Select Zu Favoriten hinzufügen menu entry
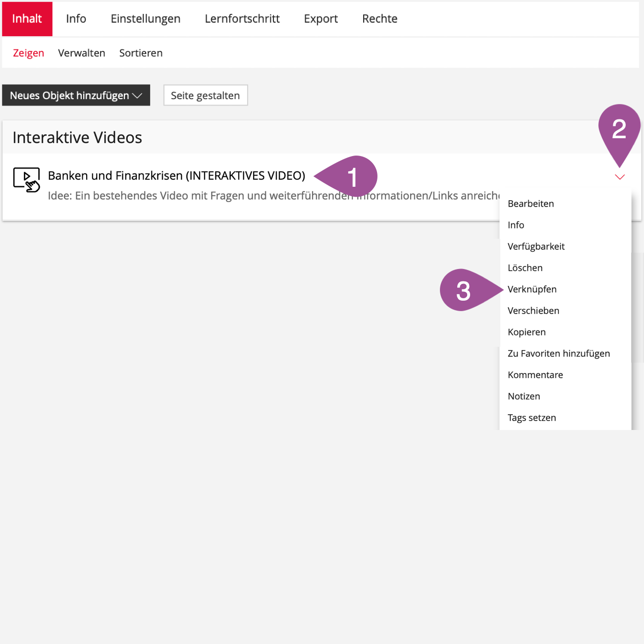Viewport: 644px width, 644px height. tap(558, 354)
